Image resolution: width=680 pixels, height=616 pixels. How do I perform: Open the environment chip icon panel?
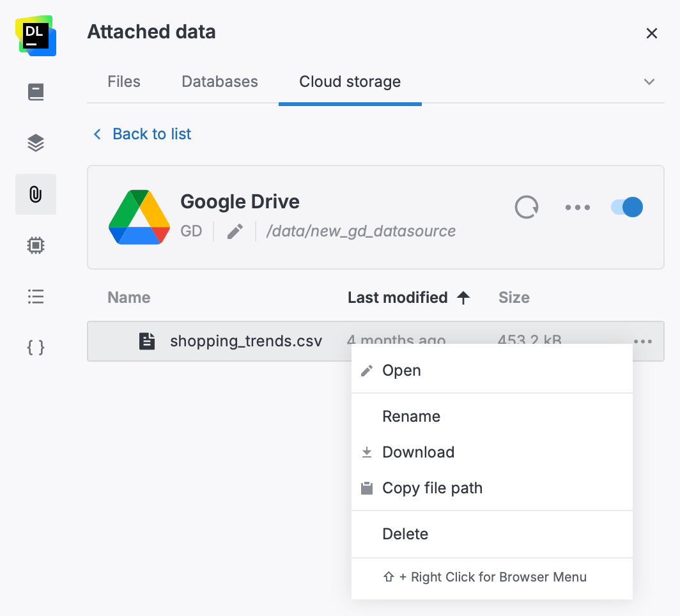click(x=35, y=245)
